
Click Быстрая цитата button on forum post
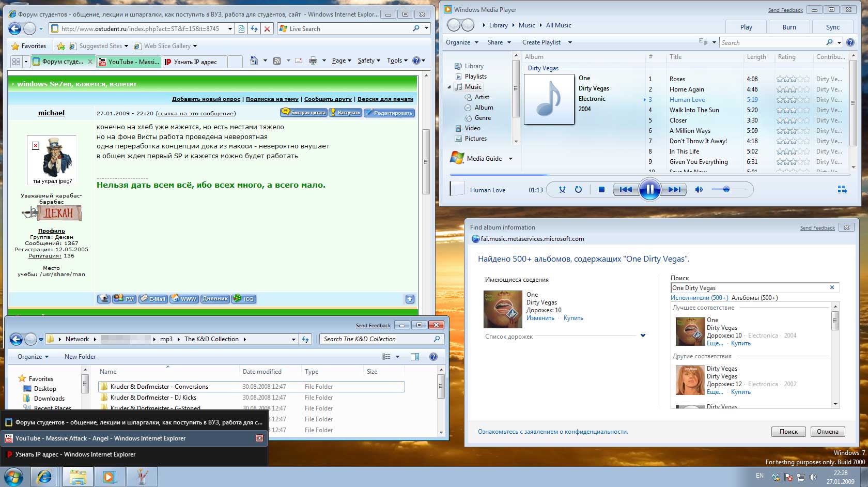[x=304, y=112]
